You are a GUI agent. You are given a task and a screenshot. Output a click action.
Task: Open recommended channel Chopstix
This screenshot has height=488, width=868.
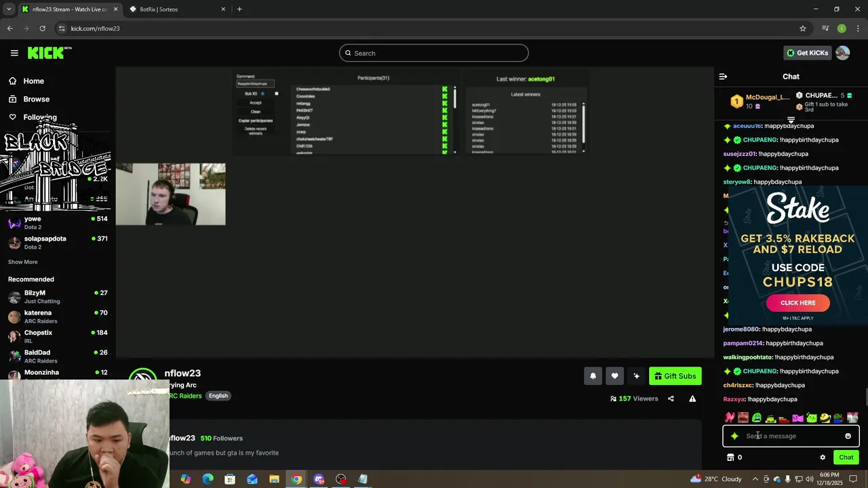(x=58, y=336)
